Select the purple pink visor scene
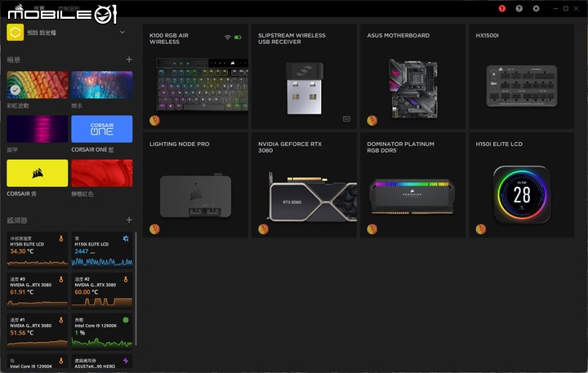The image size is (588, 373). click(x=38, y=129)
